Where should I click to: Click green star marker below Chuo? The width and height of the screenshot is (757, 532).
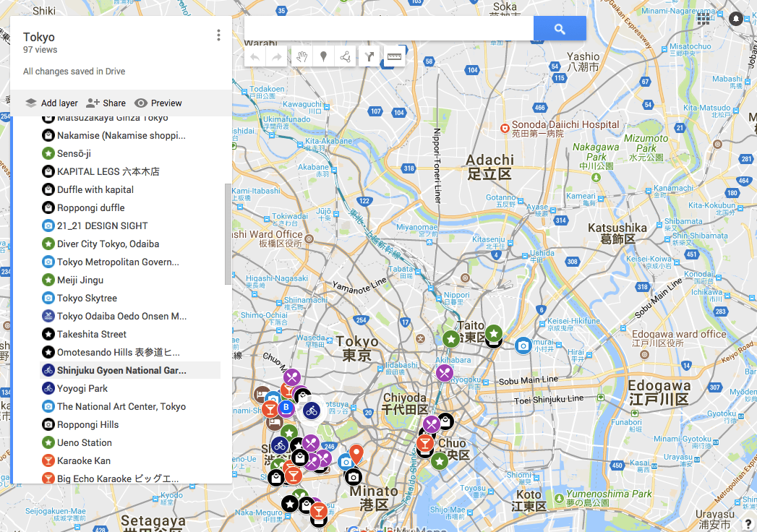point(440,461)
